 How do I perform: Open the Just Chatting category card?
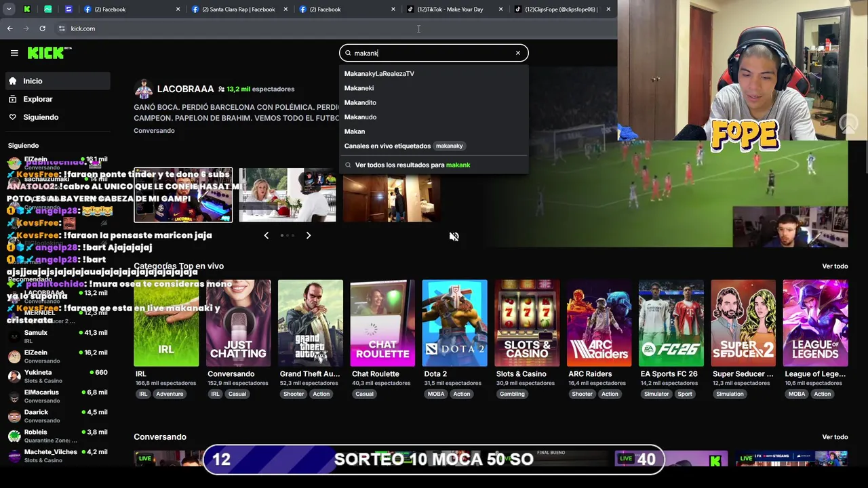click(x=238, y=323)
